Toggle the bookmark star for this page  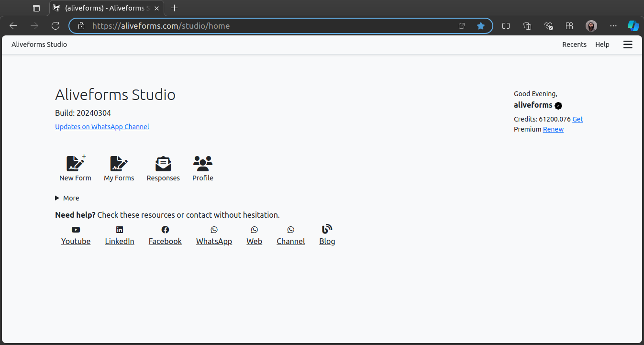[481, 26]
